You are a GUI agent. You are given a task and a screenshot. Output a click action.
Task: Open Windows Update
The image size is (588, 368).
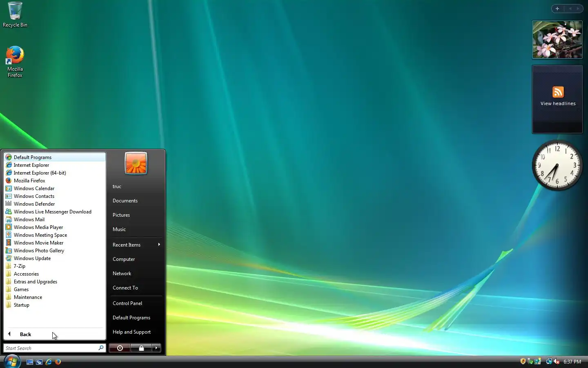point(55,258)
